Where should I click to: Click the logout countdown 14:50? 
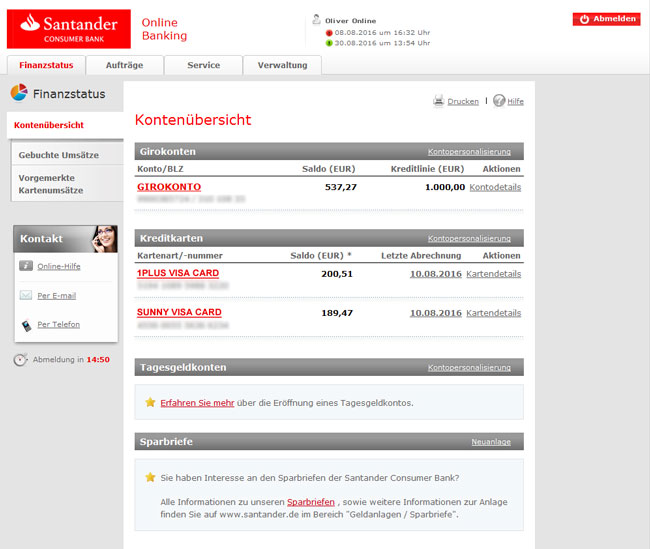tap(98, 360)
